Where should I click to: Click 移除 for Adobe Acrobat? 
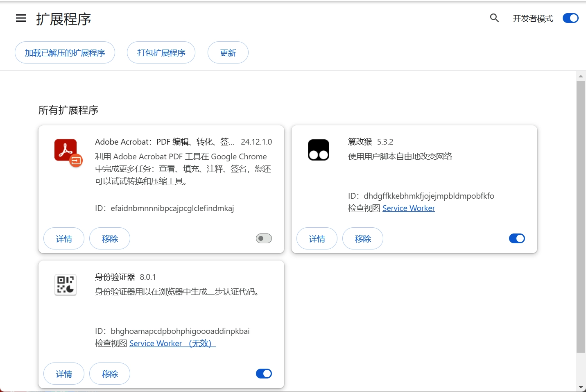coord(110,238)
